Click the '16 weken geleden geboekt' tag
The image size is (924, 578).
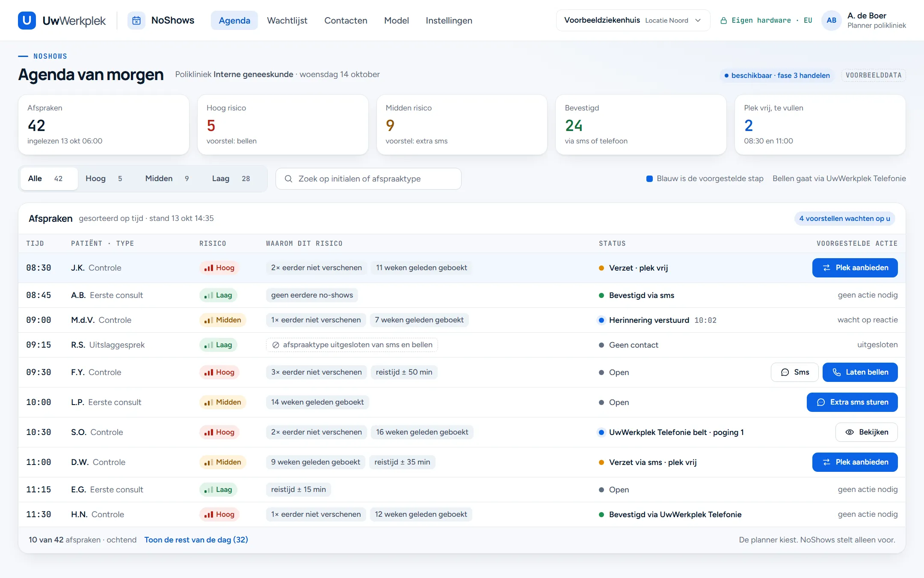pyautogui.click(x=422, y=432)
